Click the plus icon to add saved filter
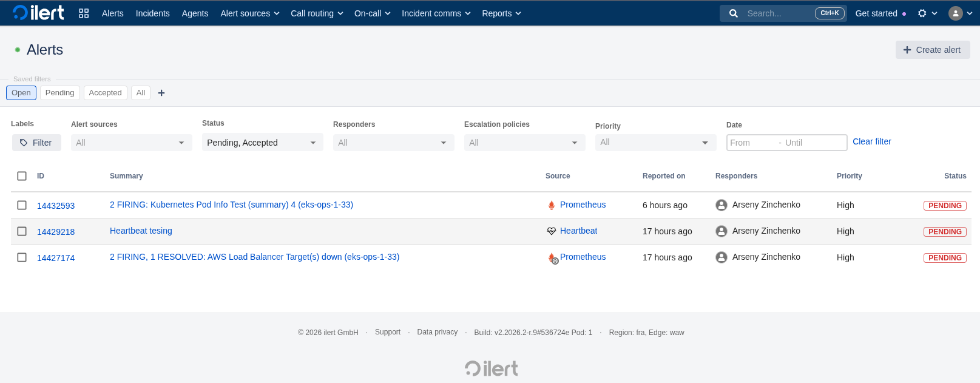Viewport: 980px width, 383px height. click(161, 93)
